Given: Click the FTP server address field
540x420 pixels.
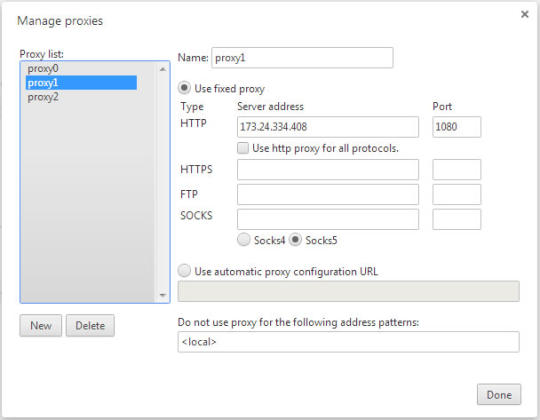Looking at the screenshot, I should 328,194.
